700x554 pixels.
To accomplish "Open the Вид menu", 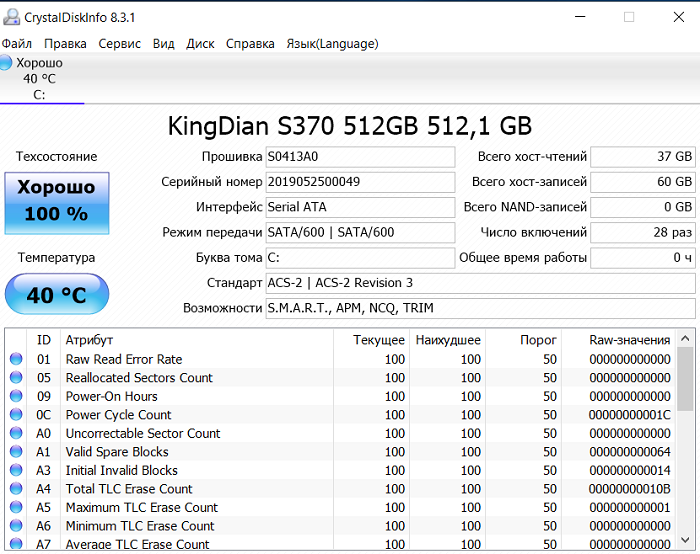I will coord(163,44).
